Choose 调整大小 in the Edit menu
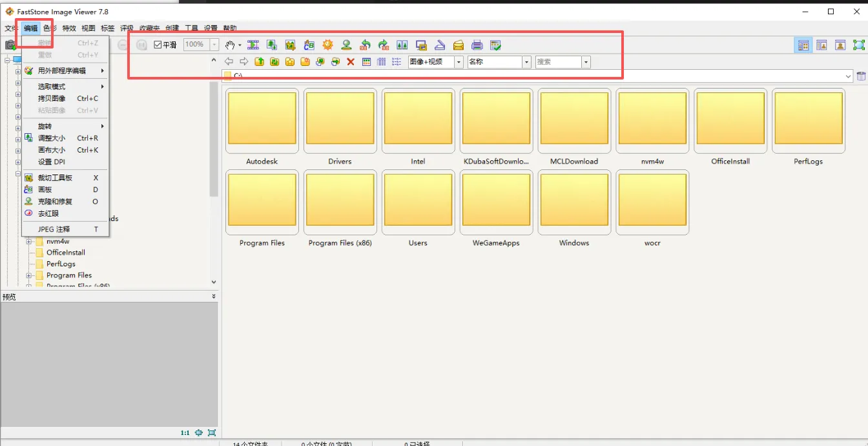This screenshot has height=446, width=868. (65, 138)
